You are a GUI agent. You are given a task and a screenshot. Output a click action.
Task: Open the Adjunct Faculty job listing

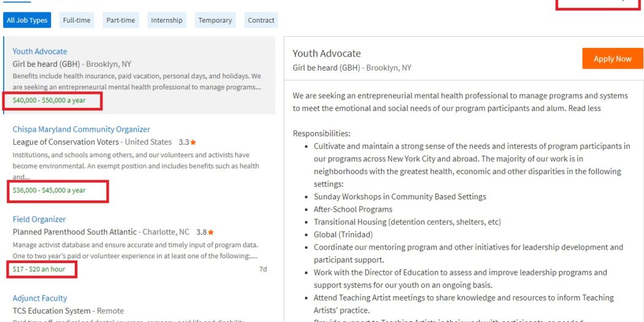tap(40, 298)
